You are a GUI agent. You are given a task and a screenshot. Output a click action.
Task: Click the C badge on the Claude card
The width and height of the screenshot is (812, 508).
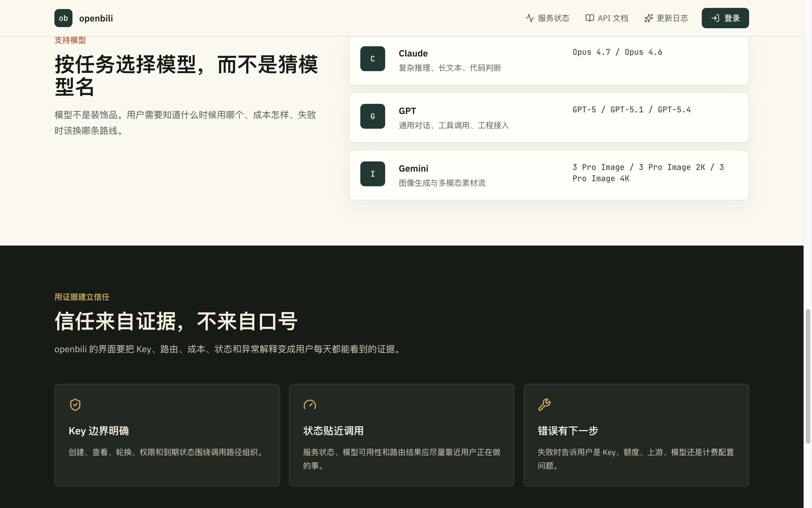coord(372,59)
